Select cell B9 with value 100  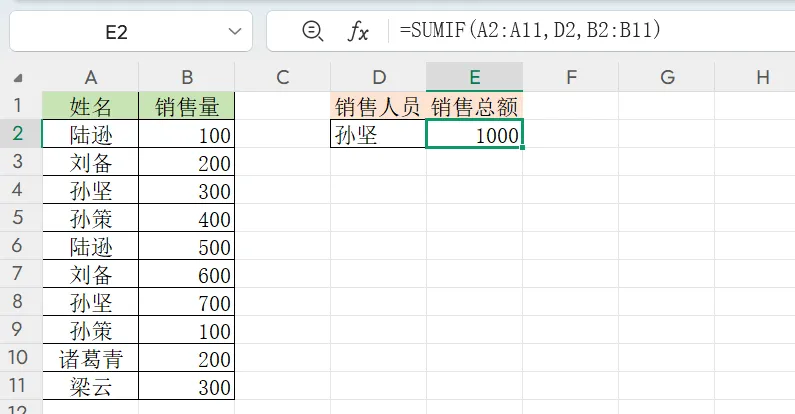pyautogui.click(x=187, y=330)
